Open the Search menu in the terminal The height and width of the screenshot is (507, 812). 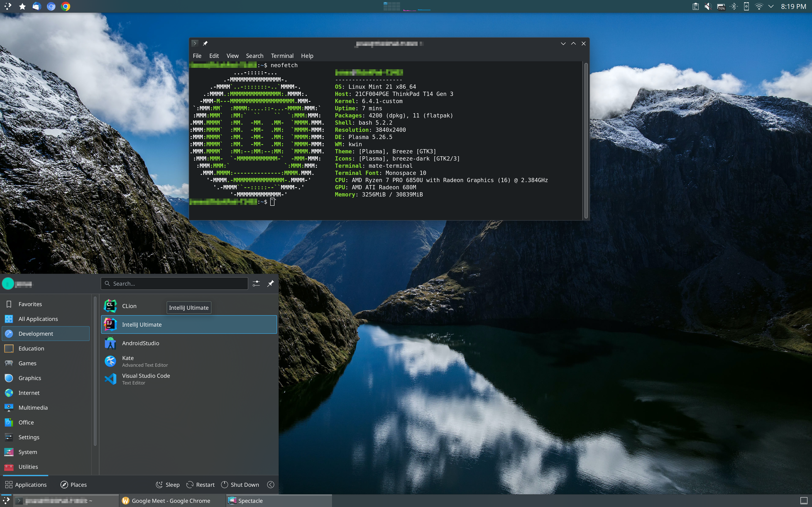[x=254, y=56]
